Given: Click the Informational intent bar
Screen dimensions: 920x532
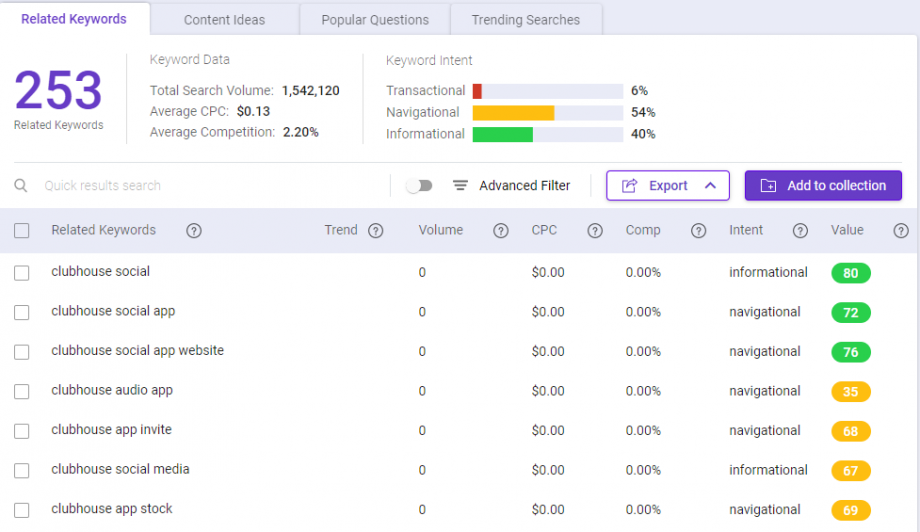Looking at the screenshot, I should coord(547,134).
